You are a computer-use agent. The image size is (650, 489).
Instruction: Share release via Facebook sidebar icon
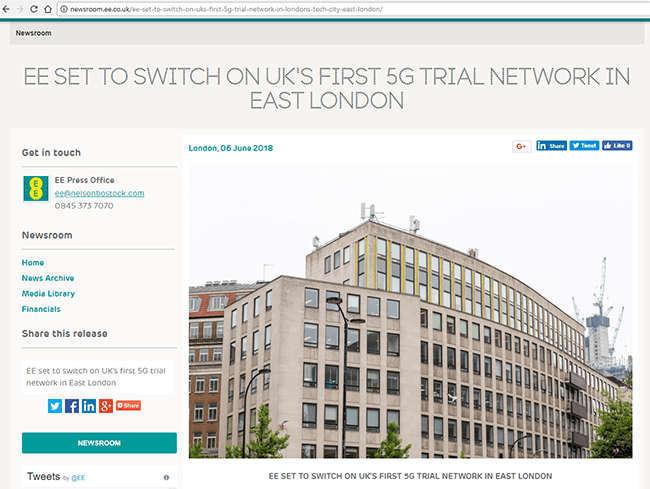[72, 406]
